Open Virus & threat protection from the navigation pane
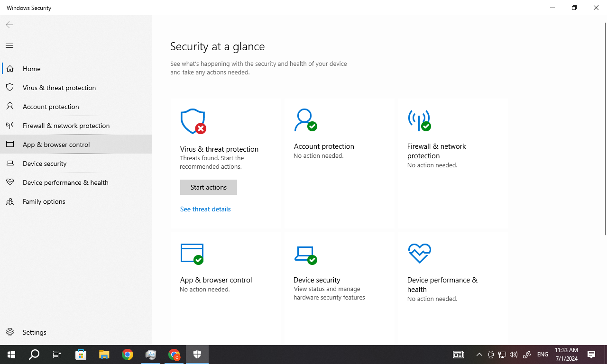Viewport: 607px width, 364px height. coord(76,88)
